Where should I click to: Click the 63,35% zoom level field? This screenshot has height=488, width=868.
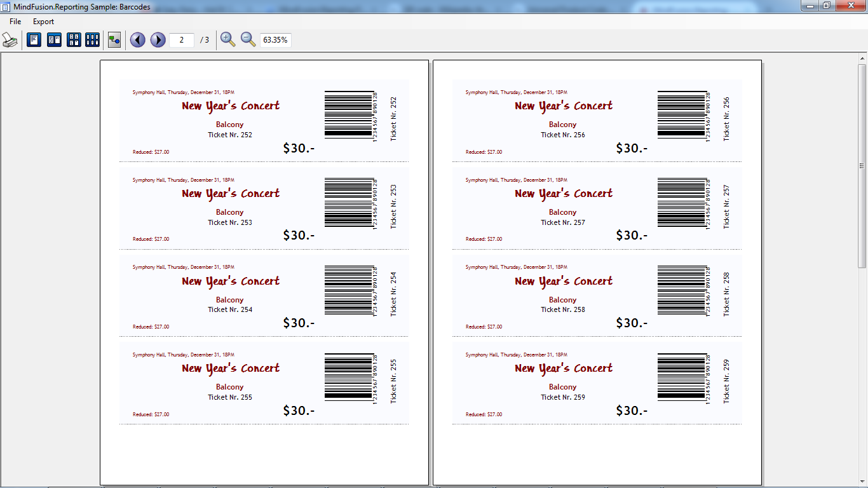click(275, 40)
